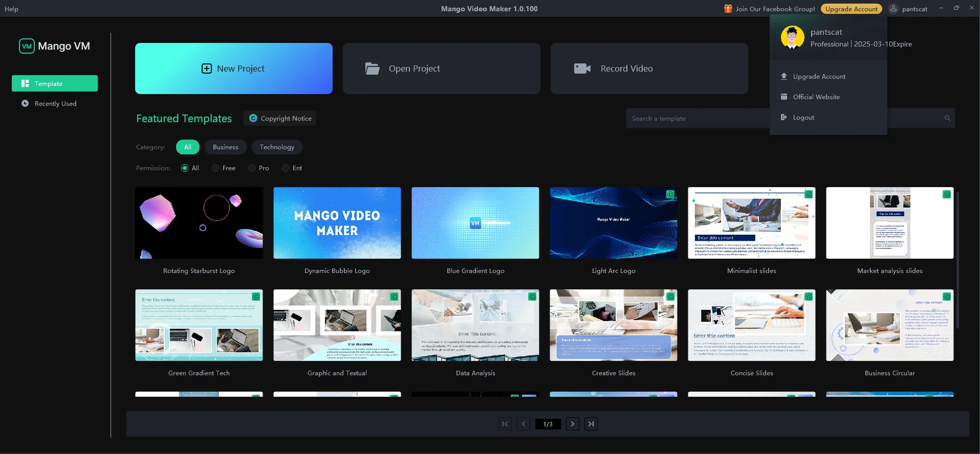This screenshot has width=980, height=454.
Task: Open the Concise Slides template thumbnail
Action: tap(752, 325)
